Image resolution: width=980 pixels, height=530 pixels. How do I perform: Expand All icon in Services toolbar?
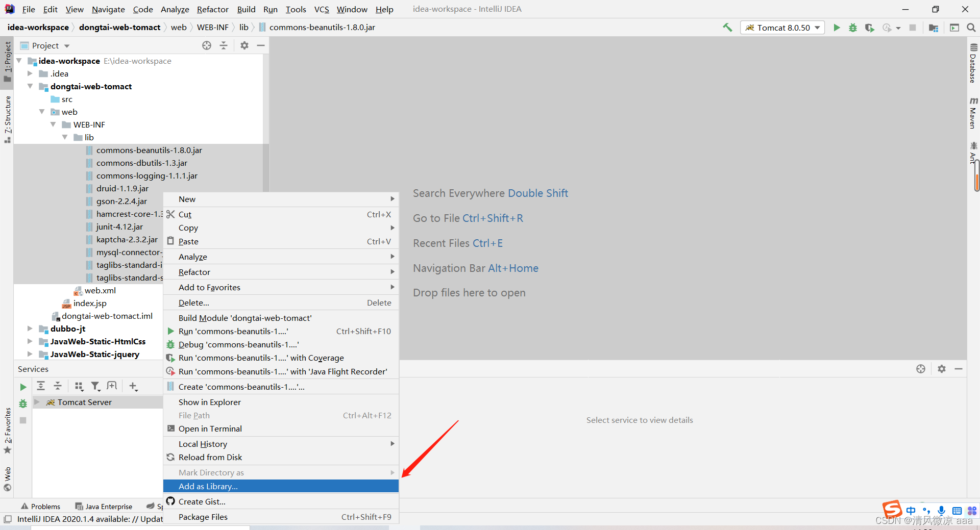(x=41, y=386)
